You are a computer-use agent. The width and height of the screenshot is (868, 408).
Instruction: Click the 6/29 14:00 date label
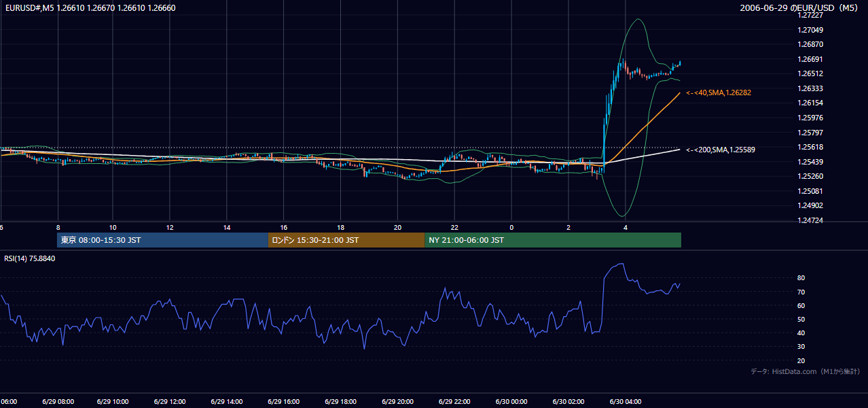(227, 401)
